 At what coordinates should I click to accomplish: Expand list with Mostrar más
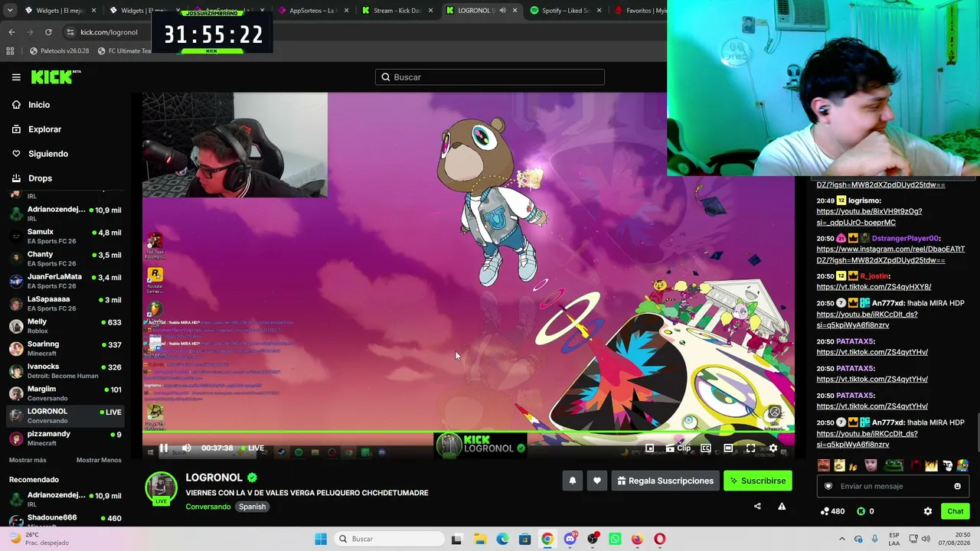[28, 460]
